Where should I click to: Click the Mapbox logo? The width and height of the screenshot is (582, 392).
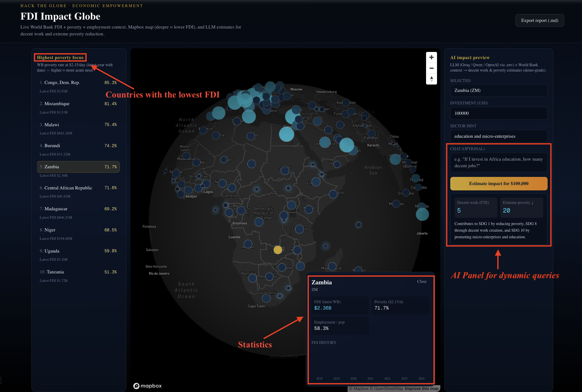(148, 386)
